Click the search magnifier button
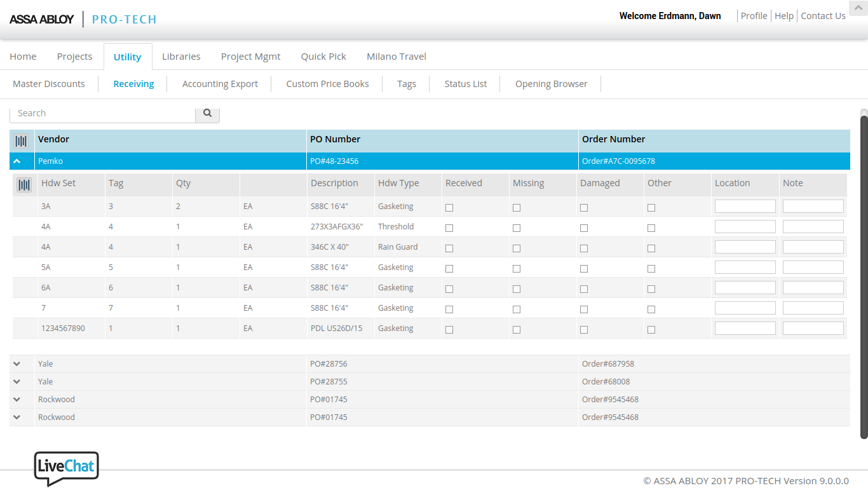This screenshot has width=868, height=488. [207, 114]
